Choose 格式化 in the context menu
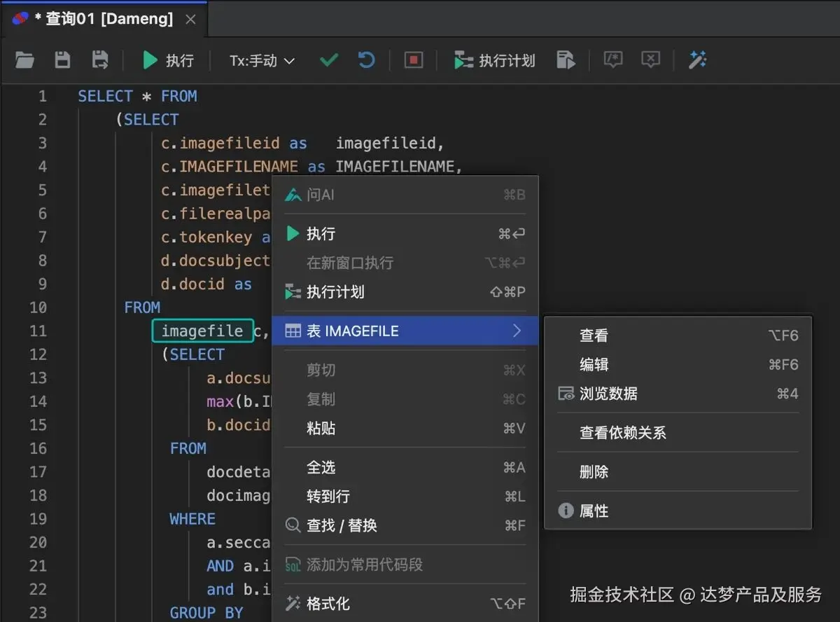This screenshot has width=840, height=622. 405,603
